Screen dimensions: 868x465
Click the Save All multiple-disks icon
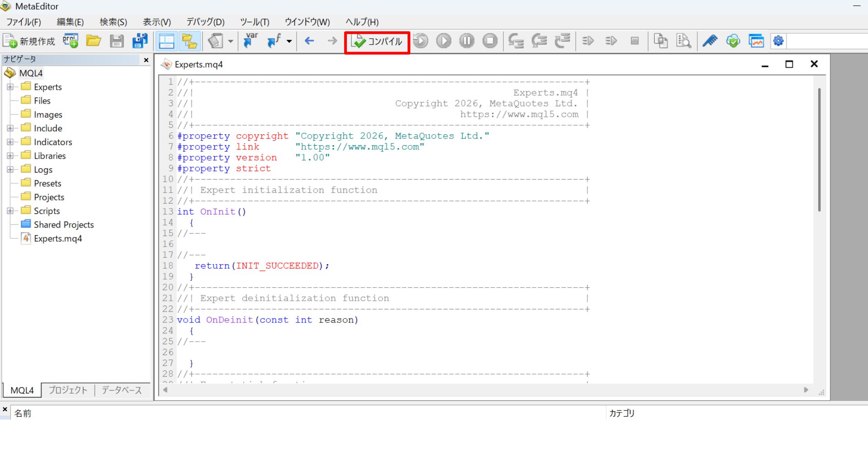point(140,41)
